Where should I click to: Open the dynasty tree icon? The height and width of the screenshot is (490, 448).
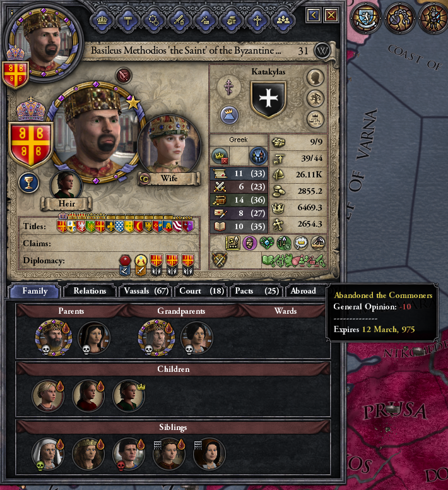click(315, 99)
